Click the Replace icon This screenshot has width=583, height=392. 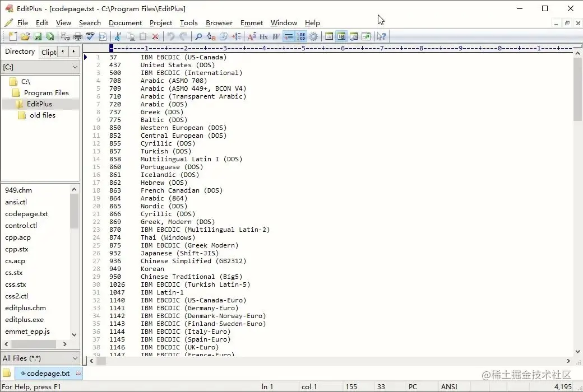(211, 36)
